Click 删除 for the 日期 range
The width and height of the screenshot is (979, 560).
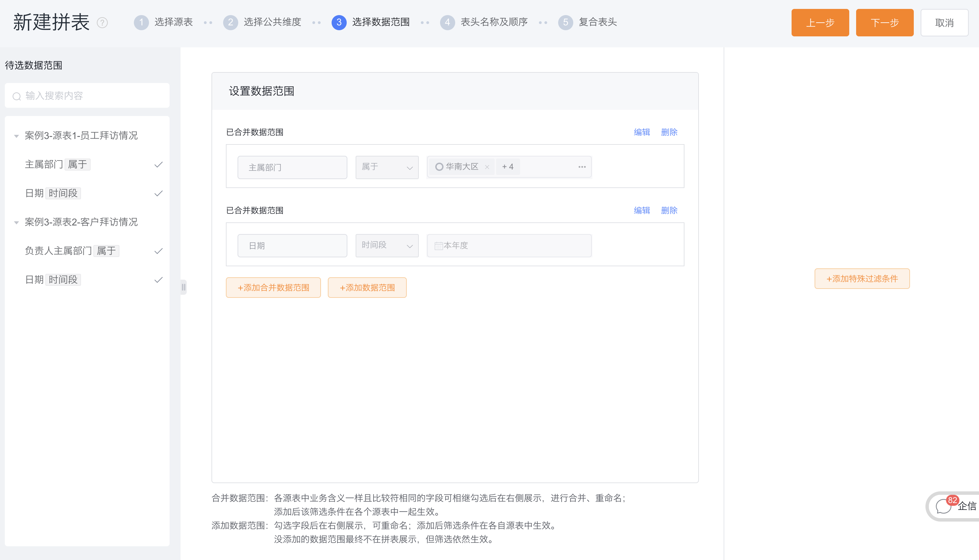pos(669,210)
